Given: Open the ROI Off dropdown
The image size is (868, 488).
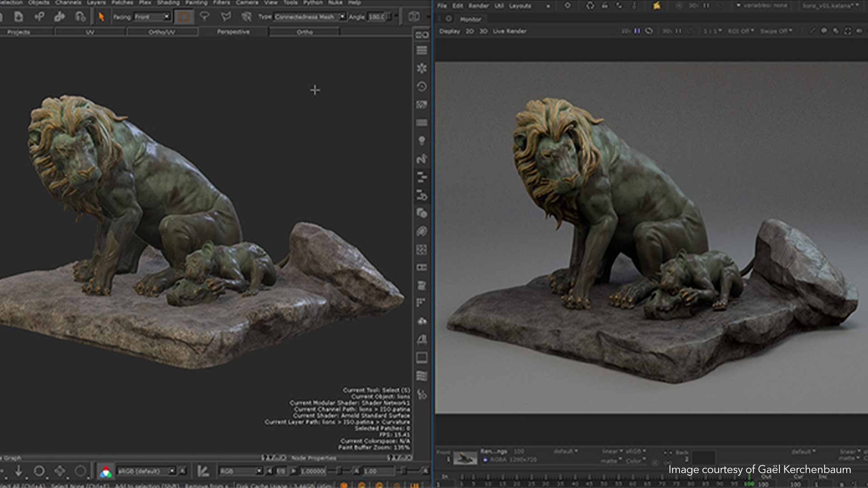Looking at the screenshot, I should (x=741, y=31).
